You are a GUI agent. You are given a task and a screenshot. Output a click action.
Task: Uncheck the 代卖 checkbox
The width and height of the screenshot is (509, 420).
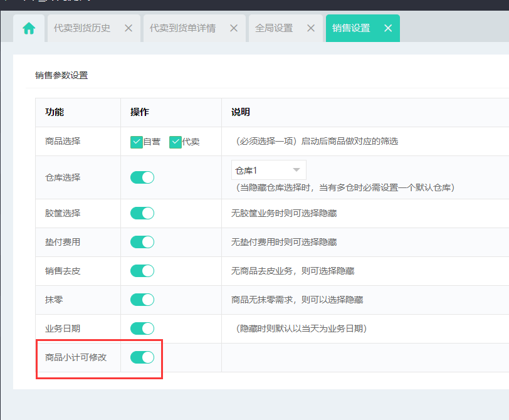176,142
